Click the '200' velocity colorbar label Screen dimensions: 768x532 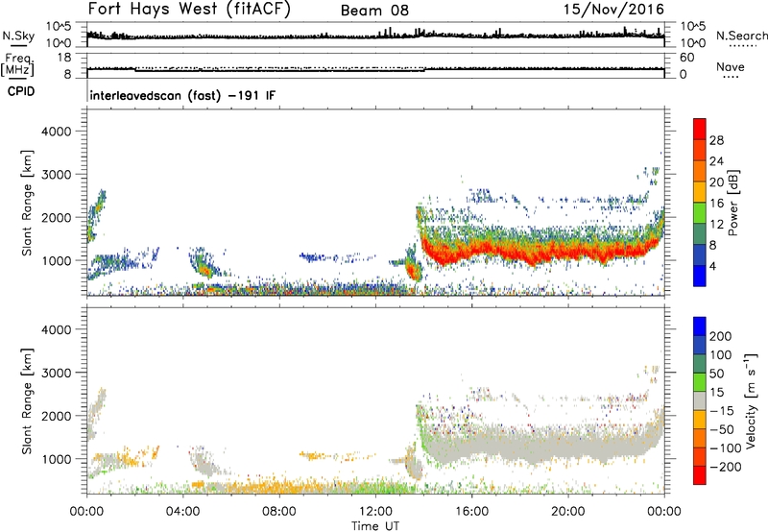(x=721, y=336)
